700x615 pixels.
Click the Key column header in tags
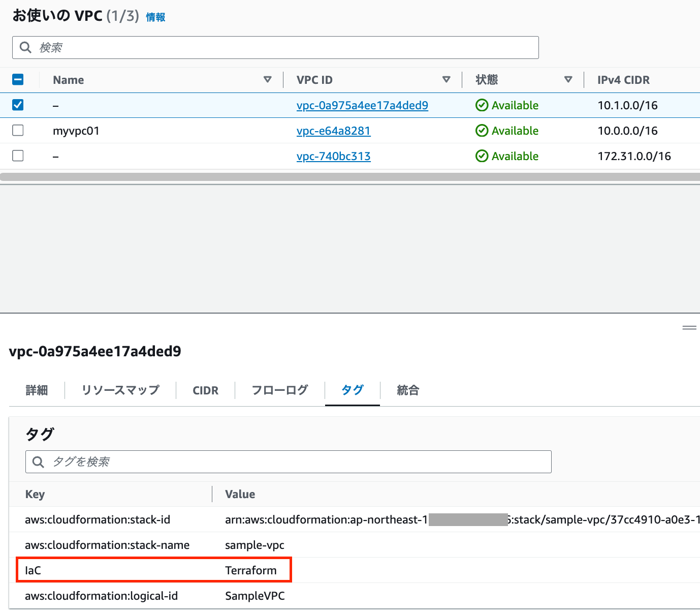(35, 494)
